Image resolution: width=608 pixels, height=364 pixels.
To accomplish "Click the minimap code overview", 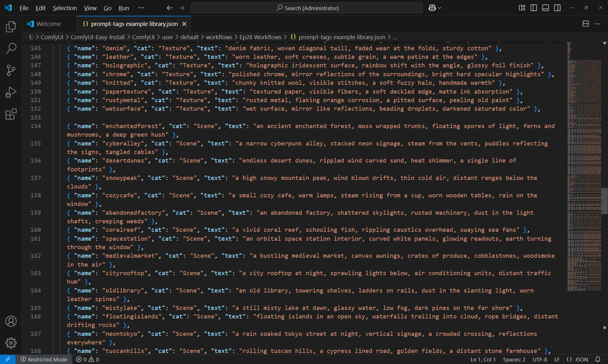I will click(584, 167).
